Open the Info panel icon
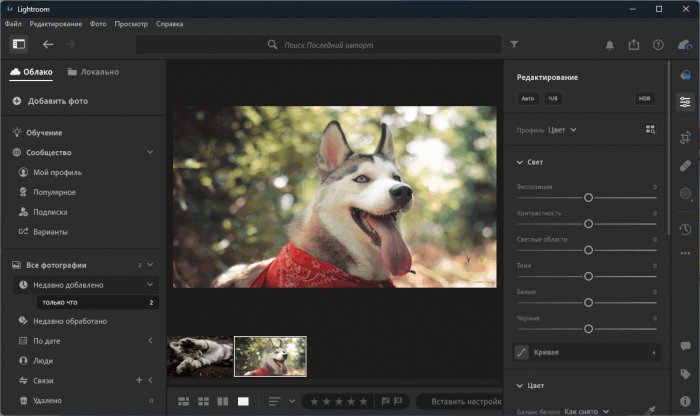Image resolution: width=700 pixels, height=416 pixels. coord(685,401)
